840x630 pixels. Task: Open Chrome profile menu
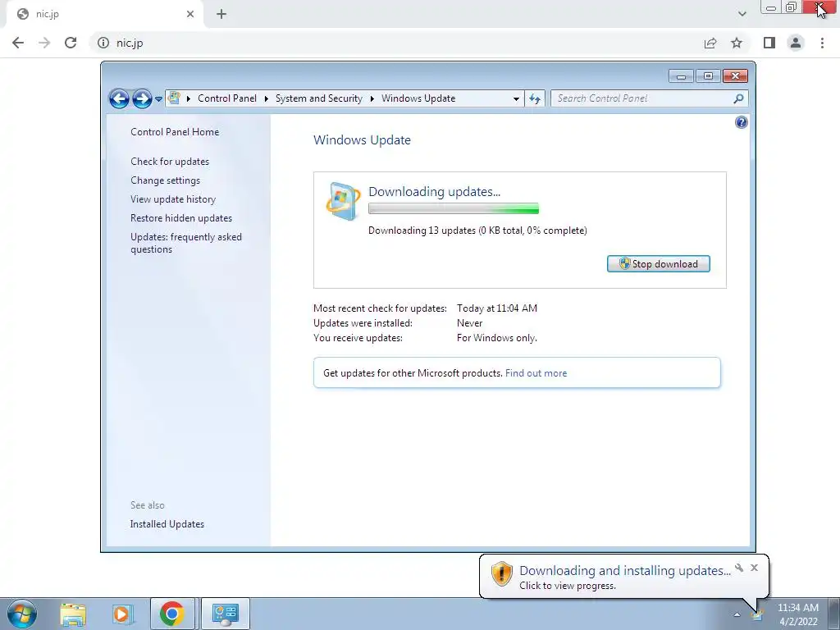[796, 43]
